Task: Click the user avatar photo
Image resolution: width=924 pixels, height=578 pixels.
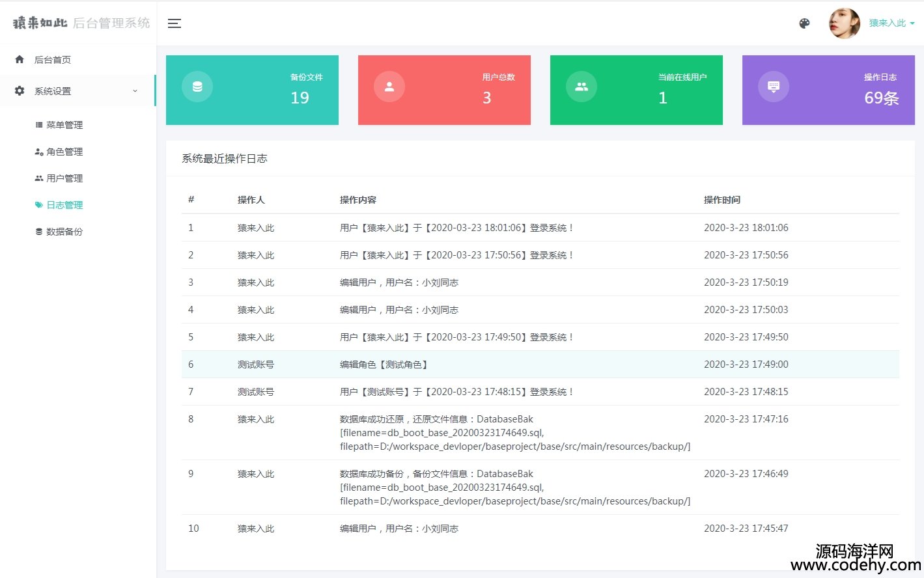Action: [844, 23]
